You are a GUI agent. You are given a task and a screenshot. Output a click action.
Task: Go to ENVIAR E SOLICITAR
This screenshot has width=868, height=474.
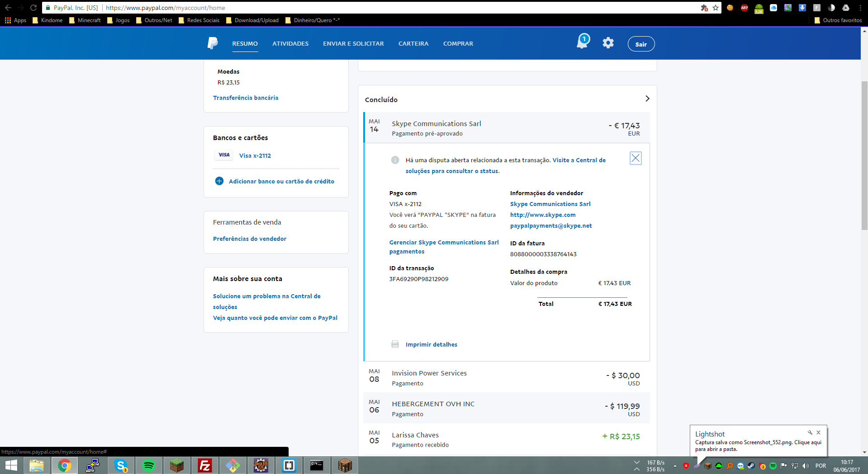(353, 43)
